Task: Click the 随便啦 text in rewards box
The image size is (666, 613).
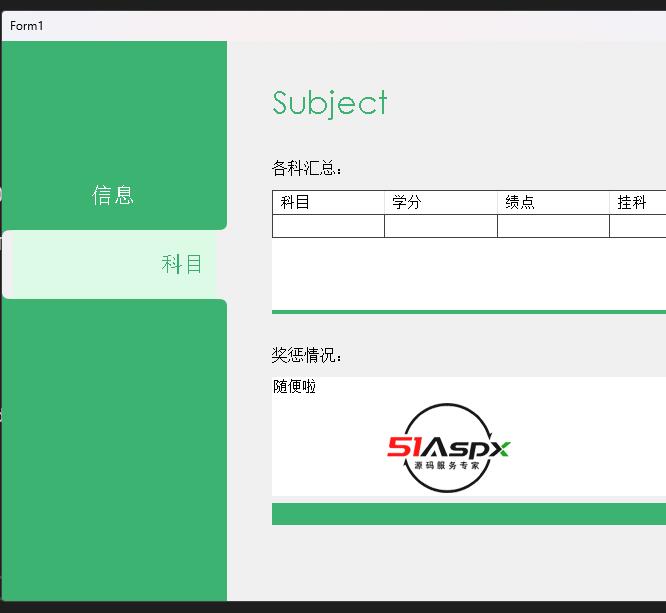Action: pos(294,387)
